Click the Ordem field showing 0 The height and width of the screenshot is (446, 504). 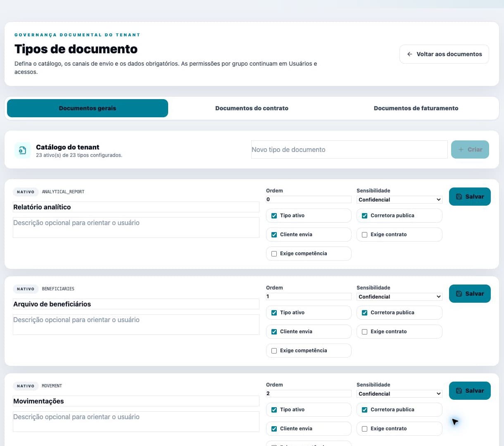pos(309,199)
